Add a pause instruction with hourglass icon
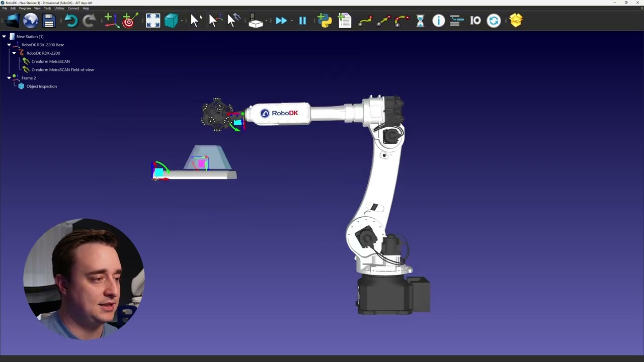The height and width of the screenshot is (362, 644). (420, 21)
